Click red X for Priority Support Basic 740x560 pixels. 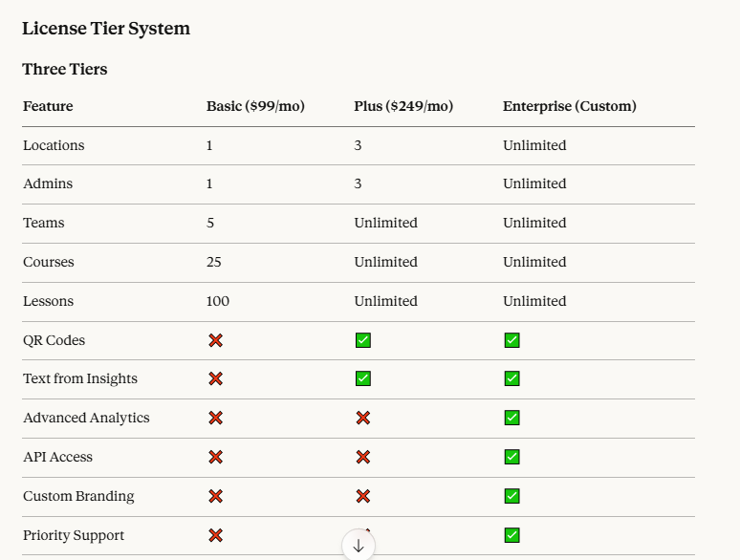click(216, 535)
